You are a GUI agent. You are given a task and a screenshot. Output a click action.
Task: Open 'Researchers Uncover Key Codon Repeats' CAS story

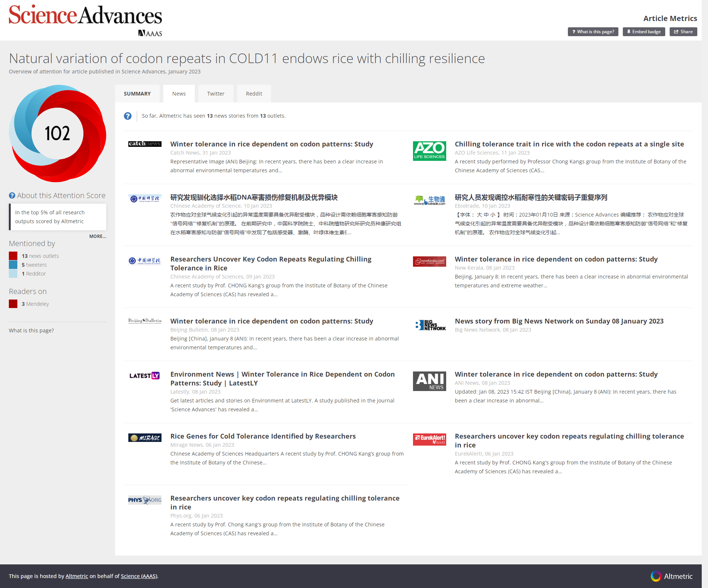pyautogui.click(x=271, y=264)
